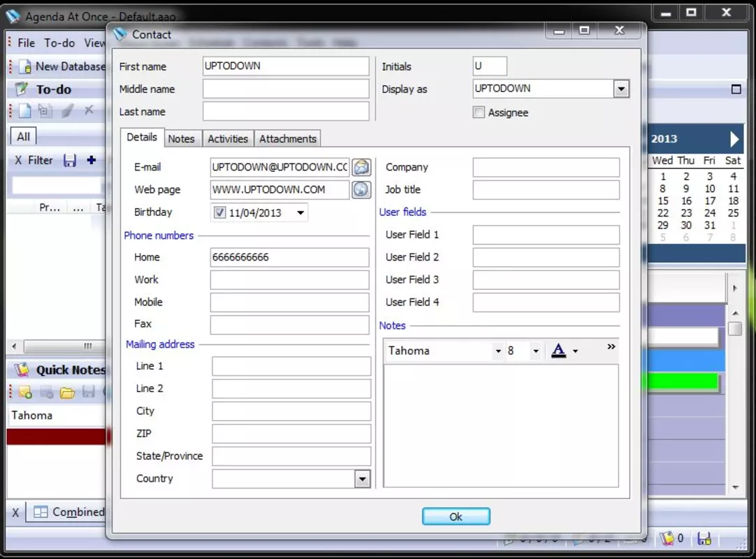
Task: Click the notes count icon in status bar
Action: point(667,538)
